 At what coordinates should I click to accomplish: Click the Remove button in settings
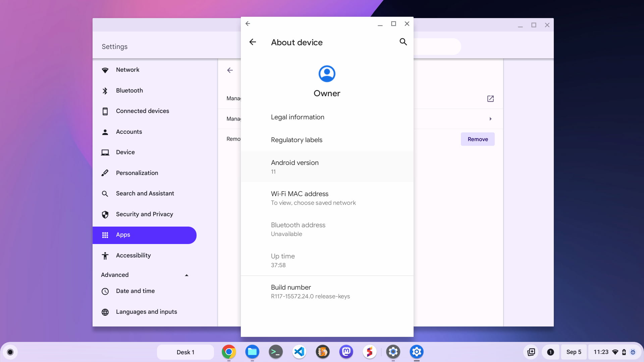click(x=478, y=139)
